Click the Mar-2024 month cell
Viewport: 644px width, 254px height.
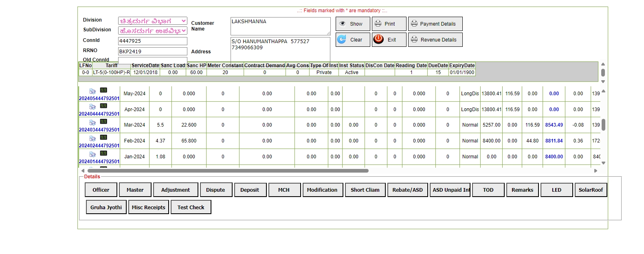tap(134, 125)
